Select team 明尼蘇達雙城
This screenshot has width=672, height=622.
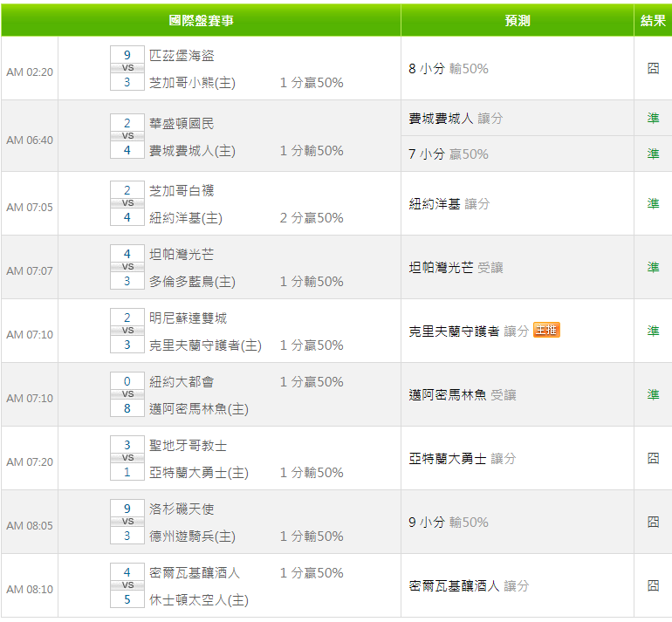pyautogui.click(x=189, y=318)
